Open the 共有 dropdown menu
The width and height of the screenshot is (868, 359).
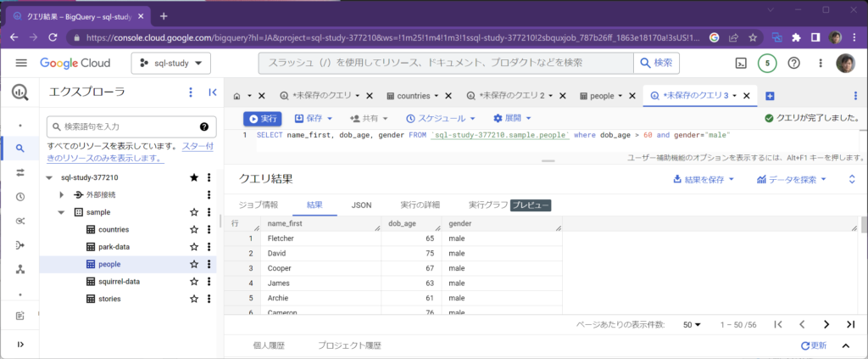pyautogui.click(x=369, y=119)
